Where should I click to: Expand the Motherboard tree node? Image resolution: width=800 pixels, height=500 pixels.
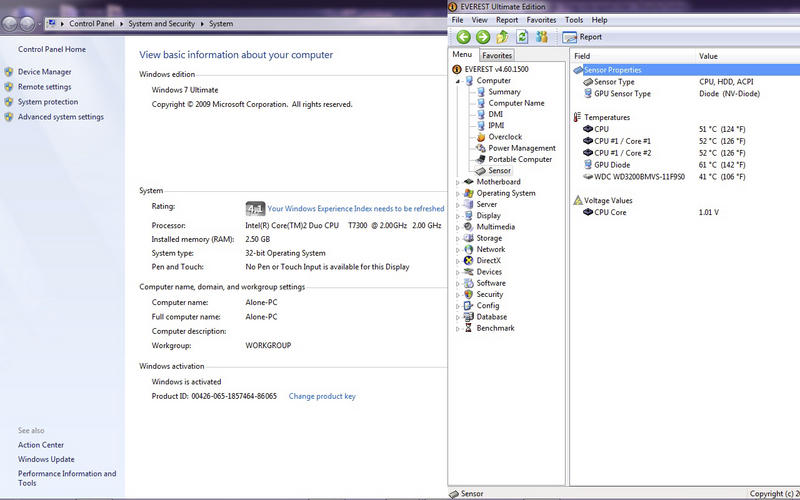coord(458,182)
